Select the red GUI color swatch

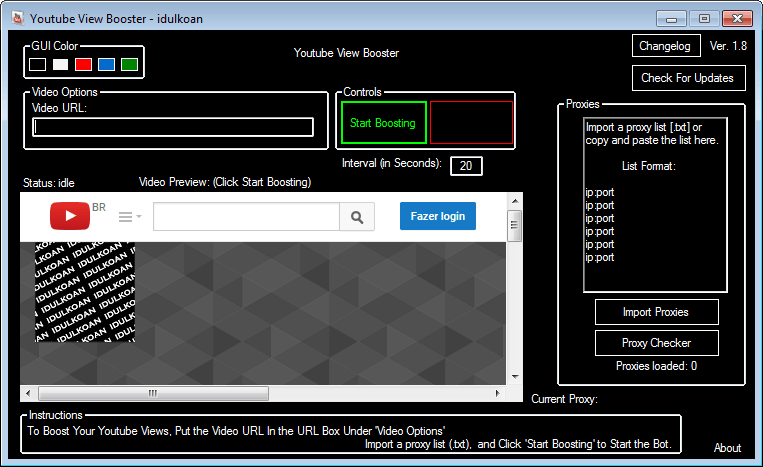click(83, 64)
